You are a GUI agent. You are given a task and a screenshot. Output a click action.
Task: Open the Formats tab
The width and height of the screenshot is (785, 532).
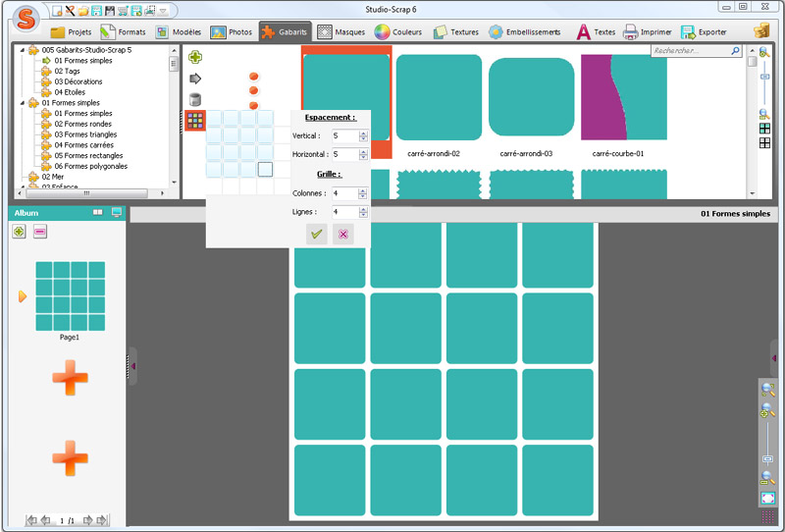point(124,32)
